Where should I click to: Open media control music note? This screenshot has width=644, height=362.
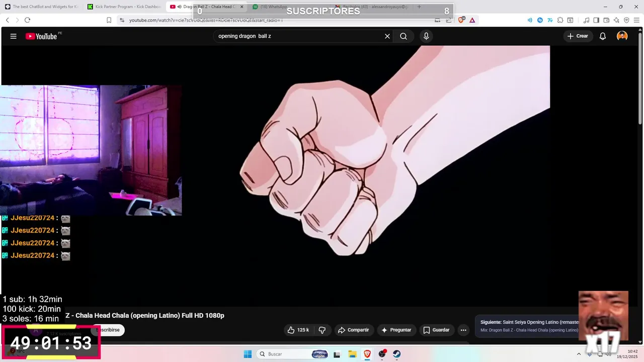[x=586, y=20]
